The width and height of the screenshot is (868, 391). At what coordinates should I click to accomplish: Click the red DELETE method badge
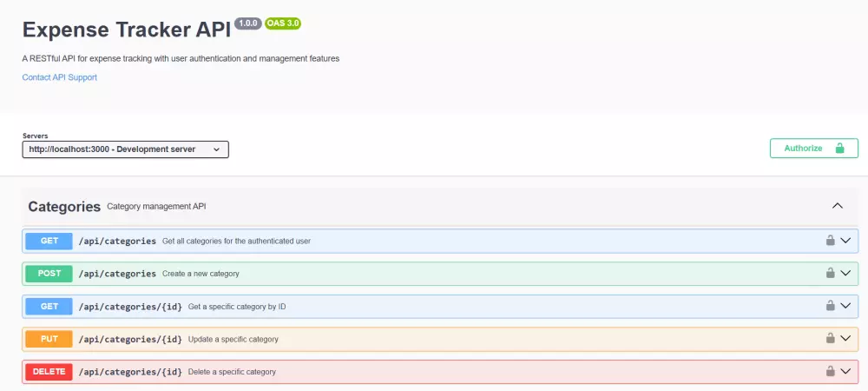click(x=49, y=372)
